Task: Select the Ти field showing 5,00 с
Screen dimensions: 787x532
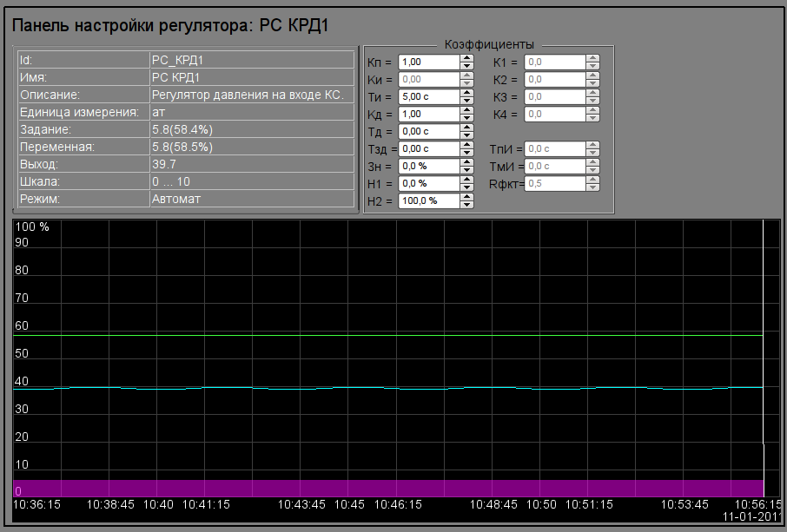Action: click(428, 97)
